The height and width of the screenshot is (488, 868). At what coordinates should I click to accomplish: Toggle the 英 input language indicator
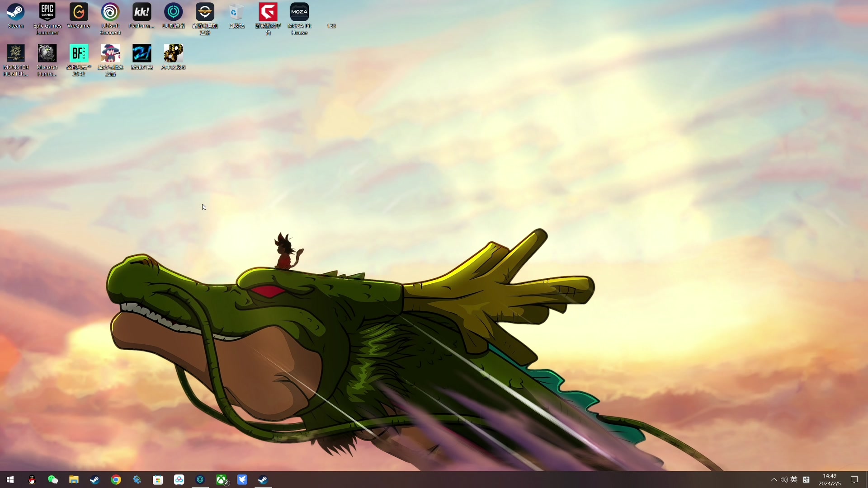(794, 480)
